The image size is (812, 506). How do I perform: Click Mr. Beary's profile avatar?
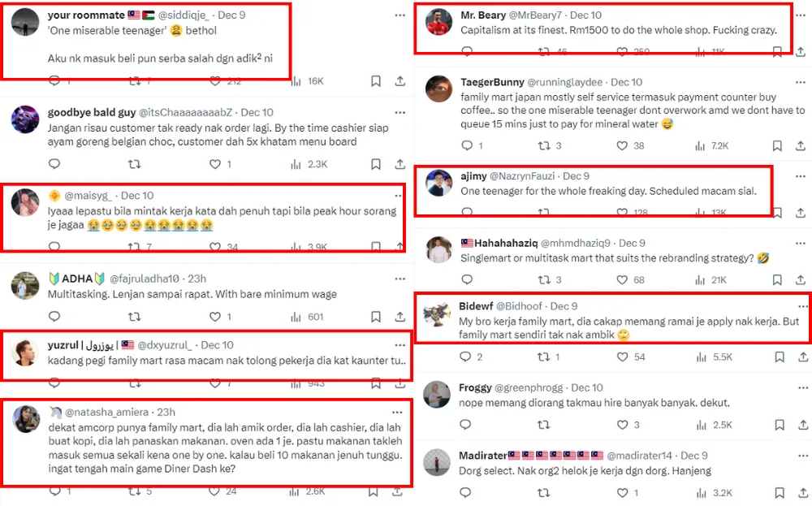coord(438,22)
